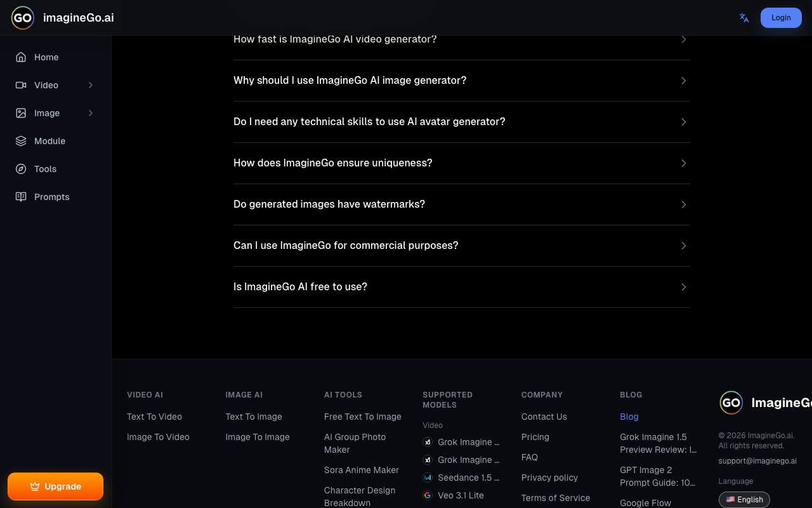This screenshot has width=812, height=508.
Task: Click the Image picture icon in sidebar
Action: pyautogui.click(x=21, y=113)
